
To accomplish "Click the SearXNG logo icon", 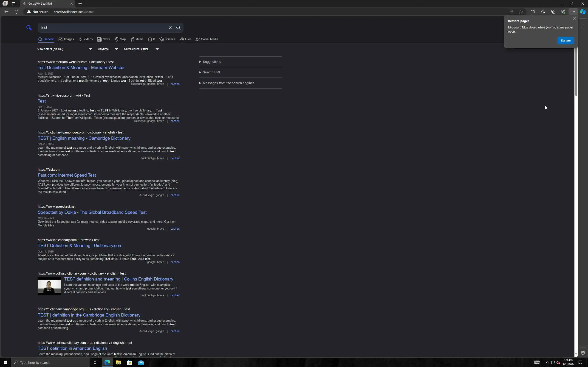I will (x=29, y=28).
